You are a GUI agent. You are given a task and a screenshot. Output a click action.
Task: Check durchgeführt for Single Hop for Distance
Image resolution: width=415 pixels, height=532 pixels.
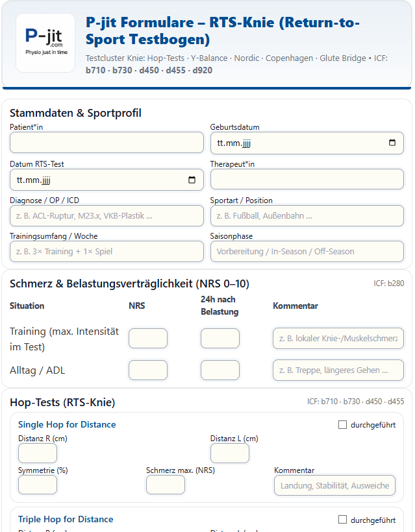click(x=342, y=425)
